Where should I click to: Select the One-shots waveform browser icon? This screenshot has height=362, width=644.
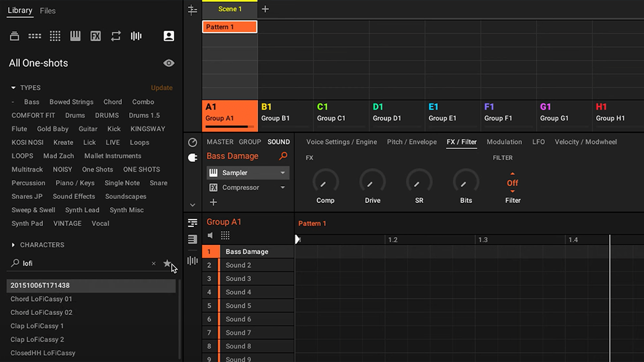click(x=136, y=36)
